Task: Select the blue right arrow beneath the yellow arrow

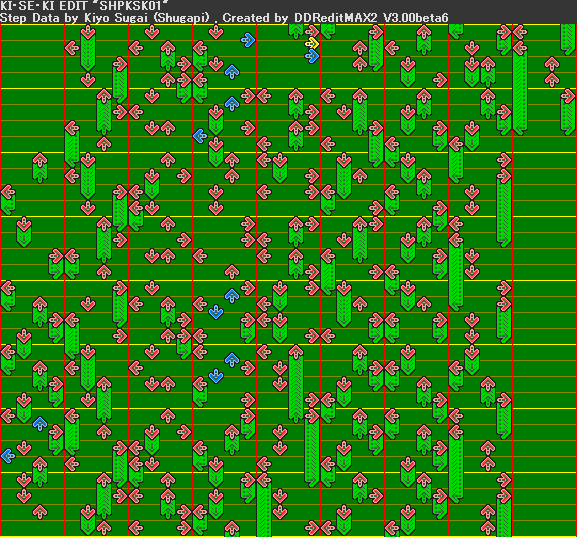Action: tap(312, 56)
